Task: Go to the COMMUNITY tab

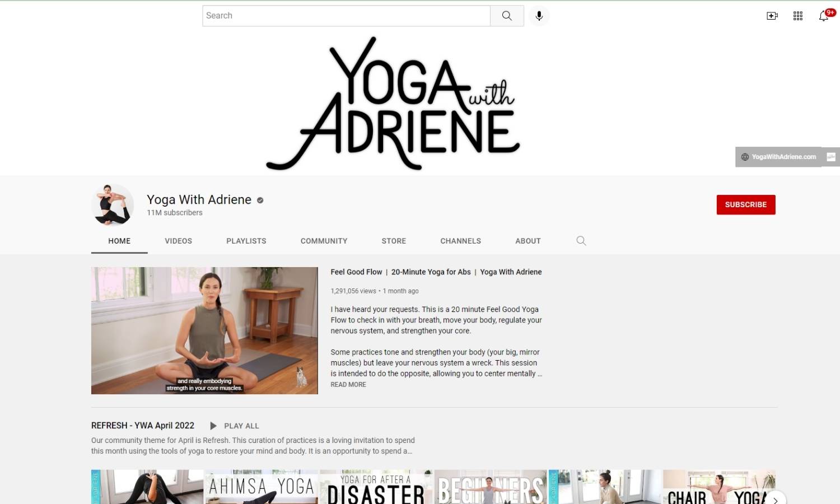Action: [x=324, y=241]
